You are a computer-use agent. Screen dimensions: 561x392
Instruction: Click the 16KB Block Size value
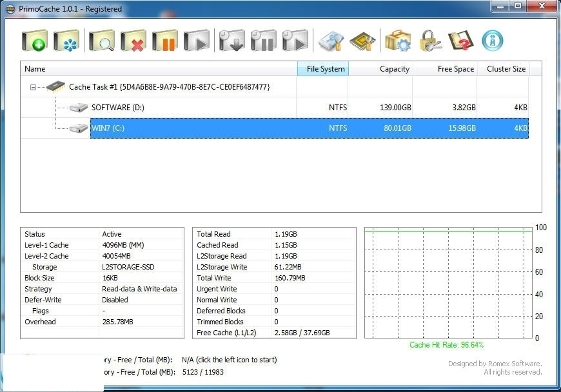(x=110, y=278)
